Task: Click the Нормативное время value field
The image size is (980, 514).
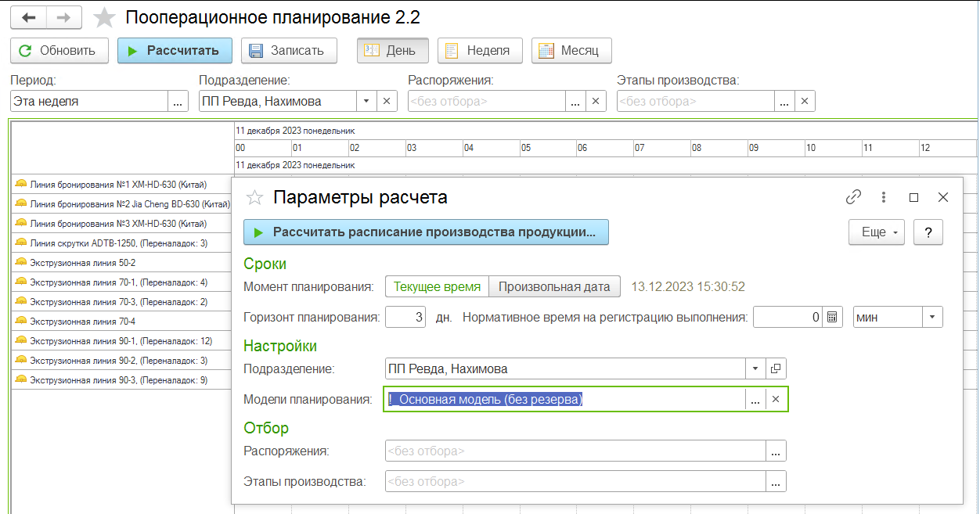Action: 787,317
